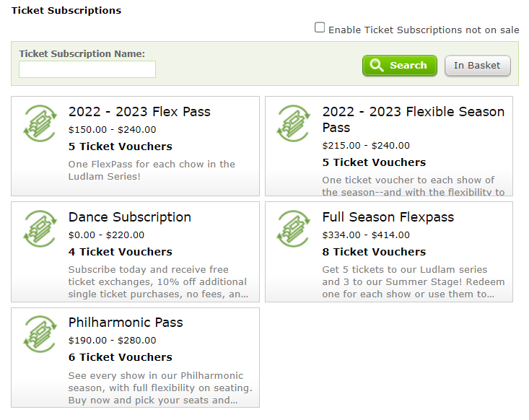Image resolution: width=529 pixels, height=420 pixels.
Task: Open the Philharmonic Pass title link
Action: (126, 323)
